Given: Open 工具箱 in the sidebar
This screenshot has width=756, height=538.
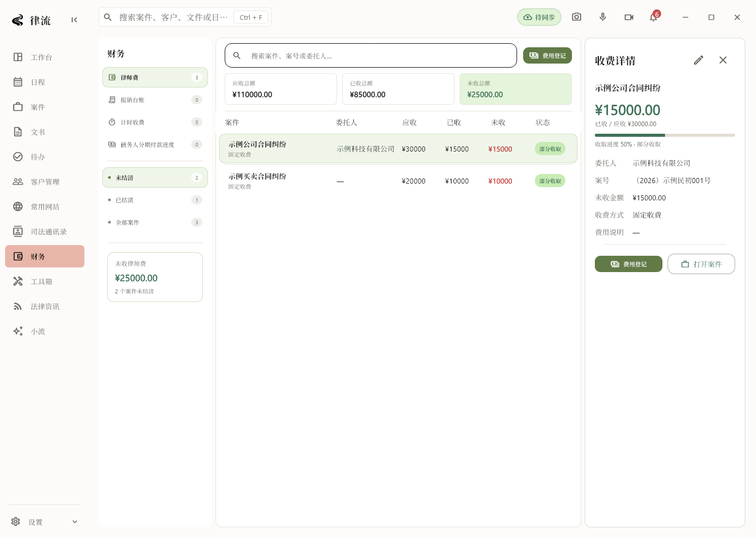Looking at the screenshot, I should tap(45, 281).
